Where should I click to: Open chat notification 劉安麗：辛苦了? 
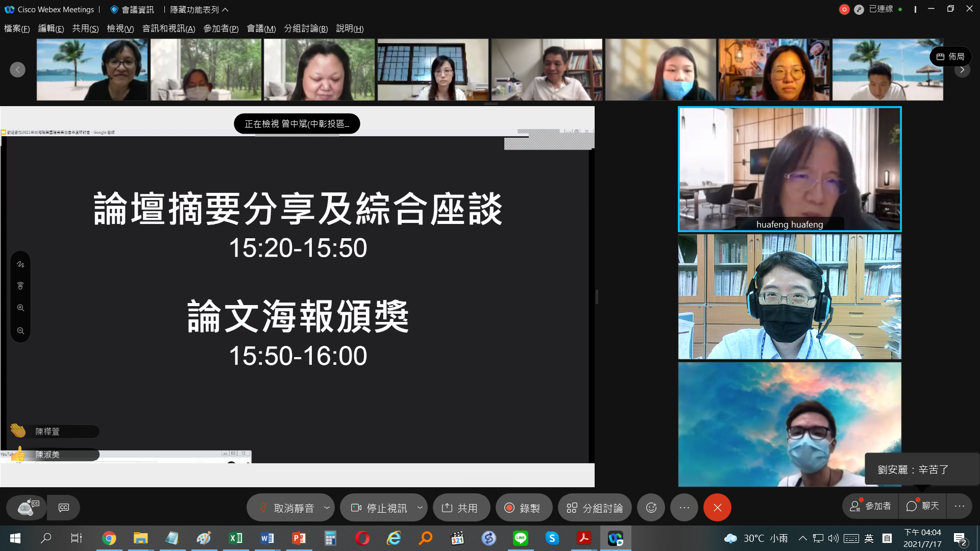922,469
